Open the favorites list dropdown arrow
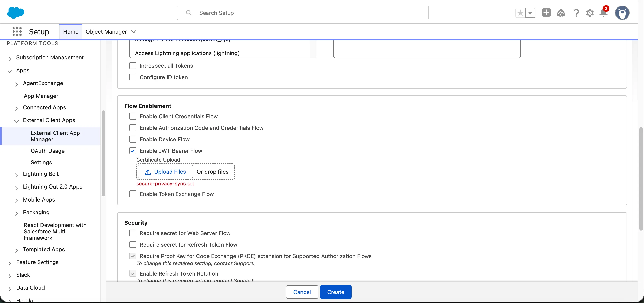This screenshot has width=644, height=303. [530, 13]
